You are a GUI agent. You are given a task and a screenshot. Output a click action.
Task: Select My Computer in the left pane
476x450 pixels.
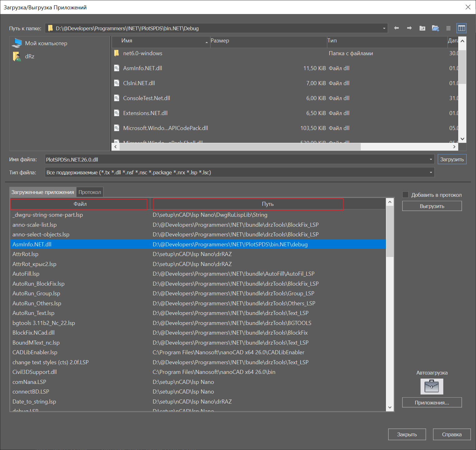click(46, 43)
